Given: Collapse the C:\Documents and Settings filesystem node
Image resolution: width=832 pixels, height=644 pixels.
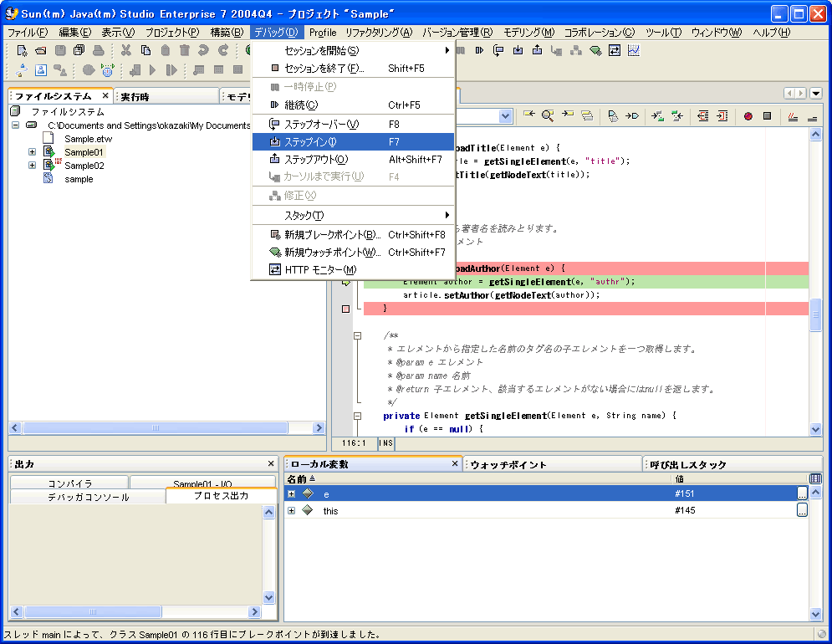Looking at the screenshot, I should tap(15, 125).
